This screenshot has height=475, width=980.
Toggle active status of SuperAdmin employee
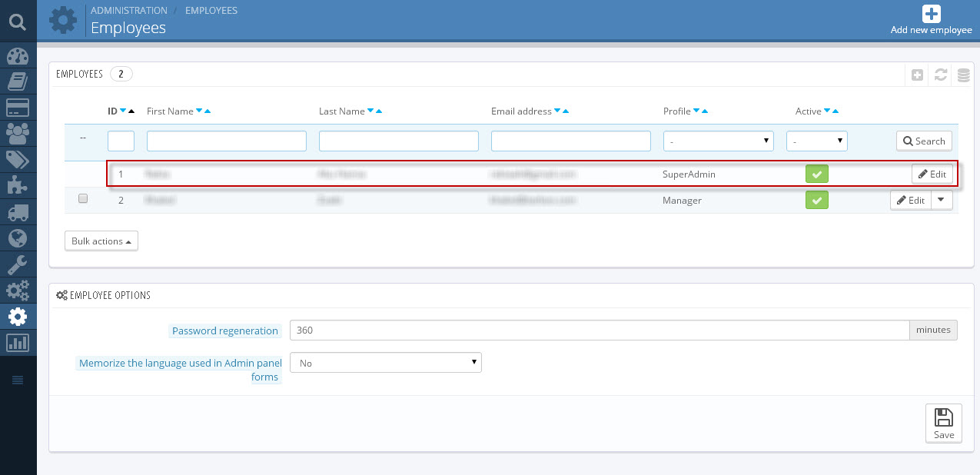[x=817, y=174]
